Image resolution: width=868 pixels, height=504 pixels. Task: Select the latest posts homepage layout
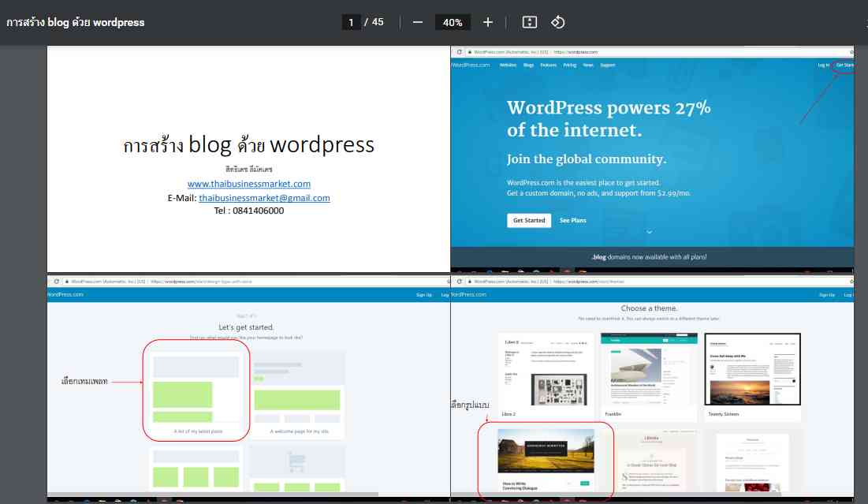tap(196, 390)
